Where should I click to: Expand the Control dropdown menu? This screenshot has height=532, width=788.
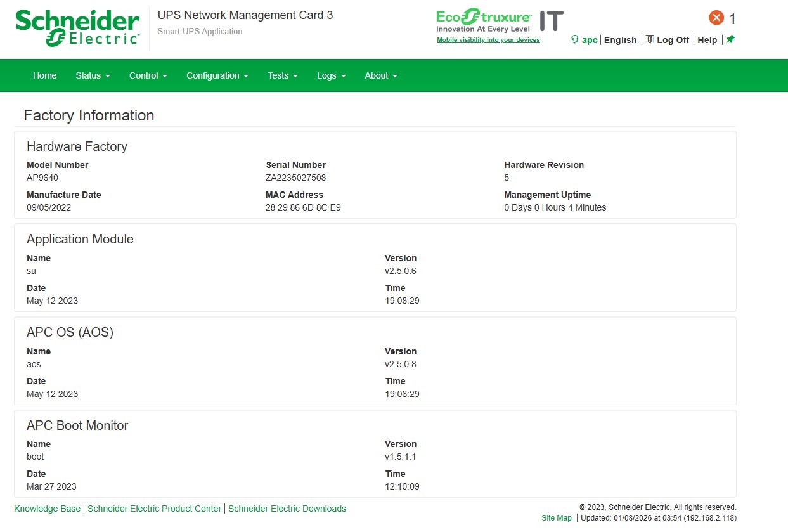click(148, 75)
